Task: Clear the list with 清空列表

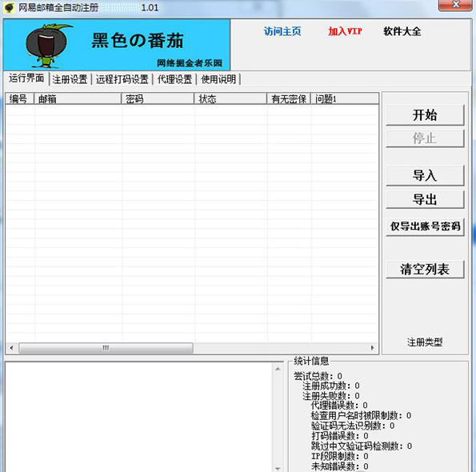Action: pyautogui.click(x=425, y=270)
